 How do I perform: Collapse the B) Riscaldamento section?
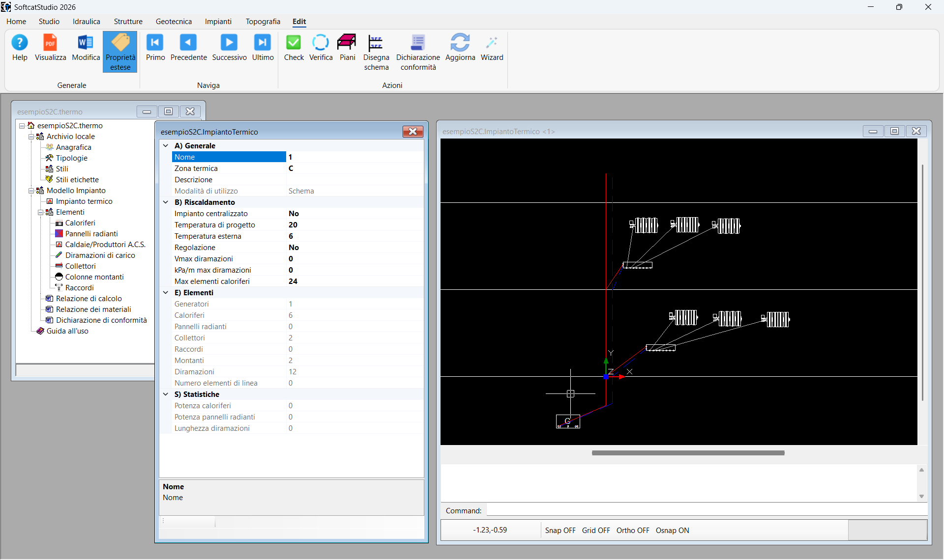click(x=166, y=202)
